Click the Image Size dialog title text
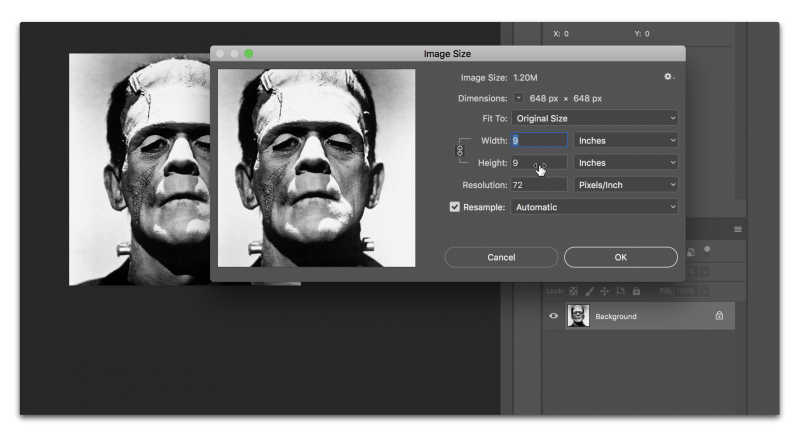 447,54
